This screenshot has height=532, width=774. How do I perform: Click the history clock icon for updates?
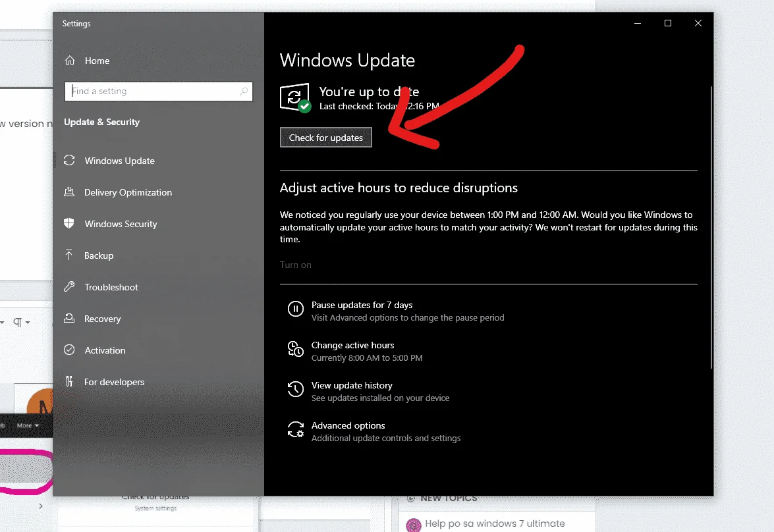(296, 389)
